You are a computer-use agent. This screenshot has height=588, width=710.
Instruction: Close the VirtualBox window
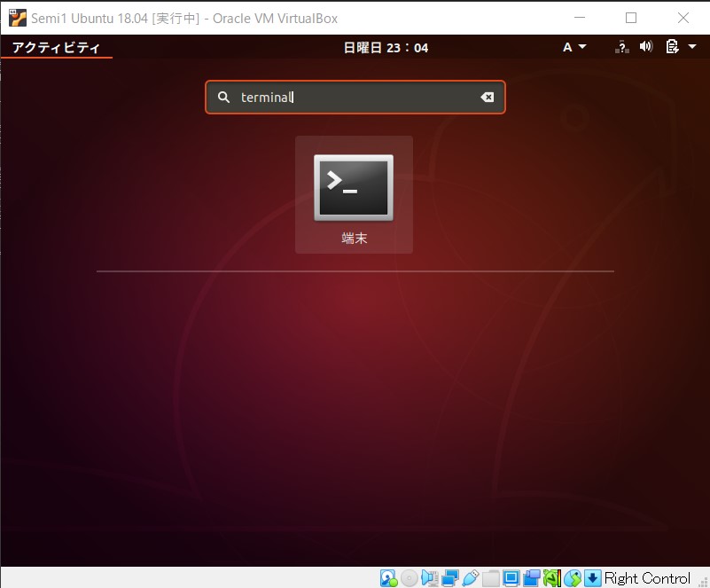[x=683, y=18]
